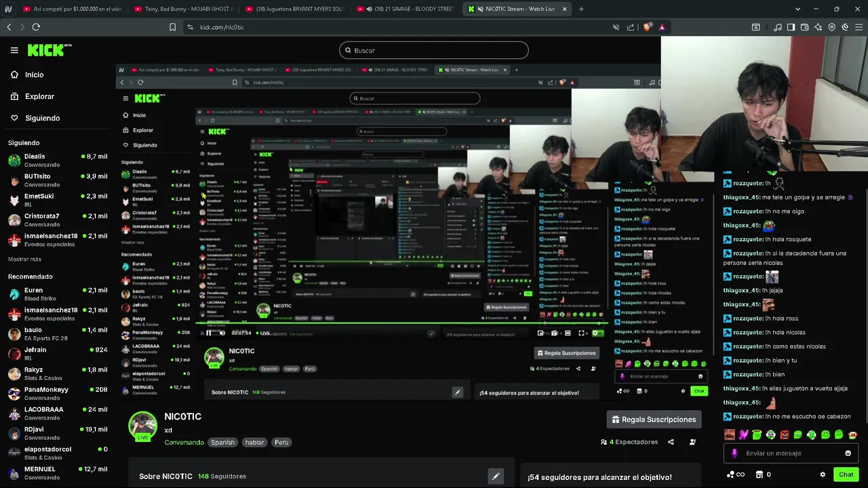
Task: Toggle the muted-site icon in address bar
Action: 616,27
